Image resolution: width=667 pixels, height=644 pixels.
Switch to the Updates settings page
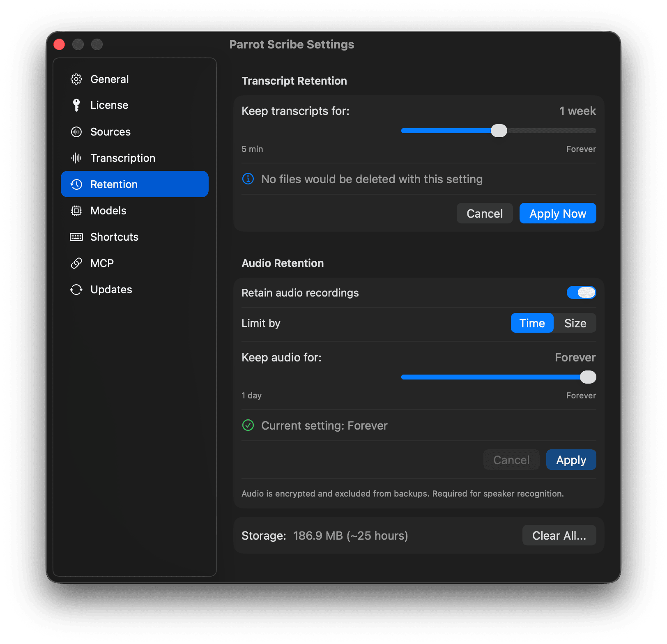[111, 289]
